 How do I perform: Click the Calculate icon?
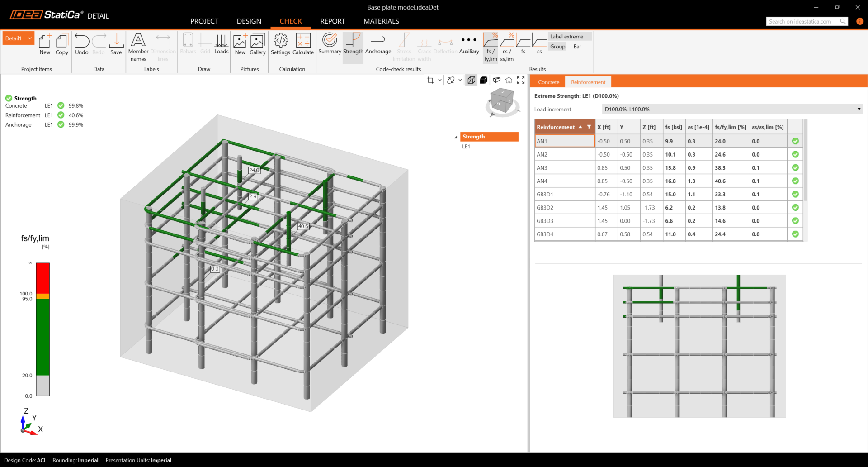tap(303, 44)
